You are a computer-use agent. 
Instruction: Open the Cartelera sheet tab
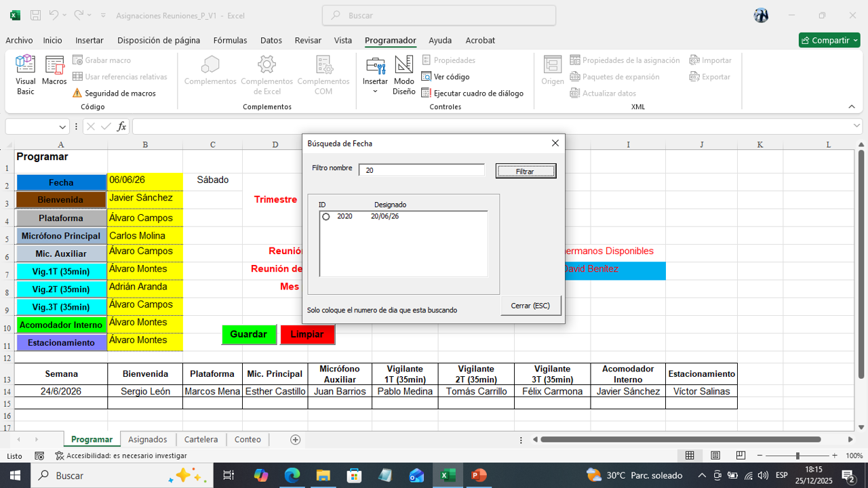point(201,439)
